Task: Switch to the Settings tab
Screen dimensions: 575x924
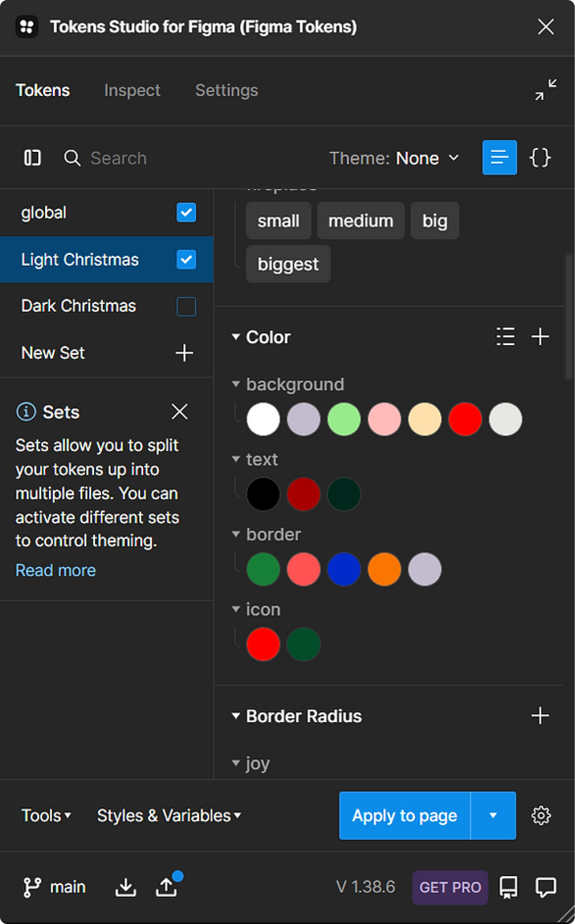Action: (x=227, y=90)
